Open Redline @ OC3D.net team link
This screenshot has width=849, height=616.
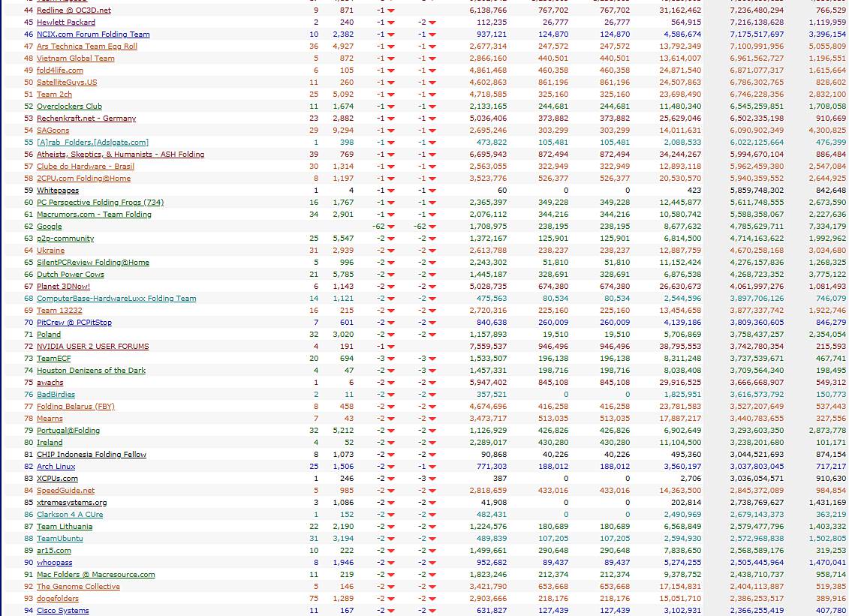(x=74, y=11)
